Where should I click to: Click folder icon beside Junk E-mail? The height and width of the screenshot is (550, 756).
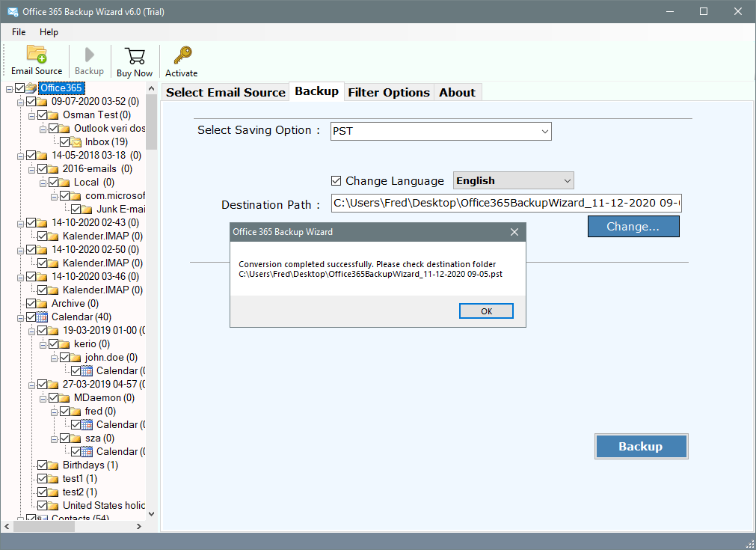tap(87, 210)
